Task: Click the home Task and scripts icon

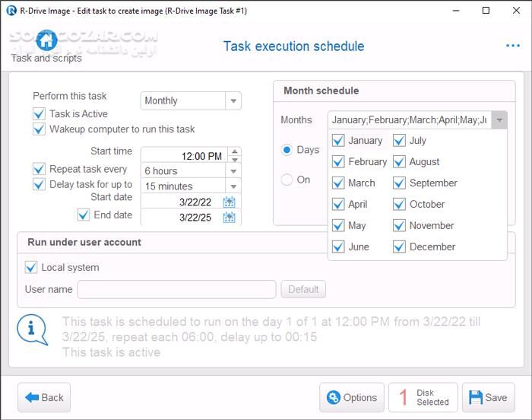Action: pyautogui.click(x=46, y=40)
